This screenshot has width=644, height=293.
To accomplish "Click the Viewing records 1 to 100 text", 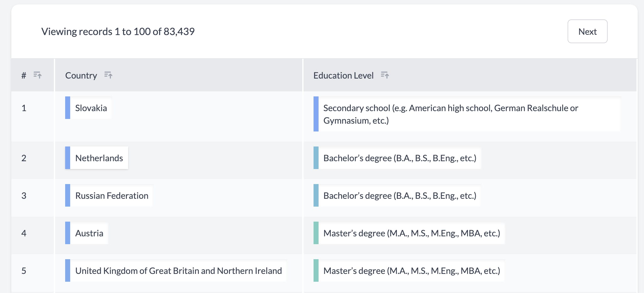I will tap(118, 31).
